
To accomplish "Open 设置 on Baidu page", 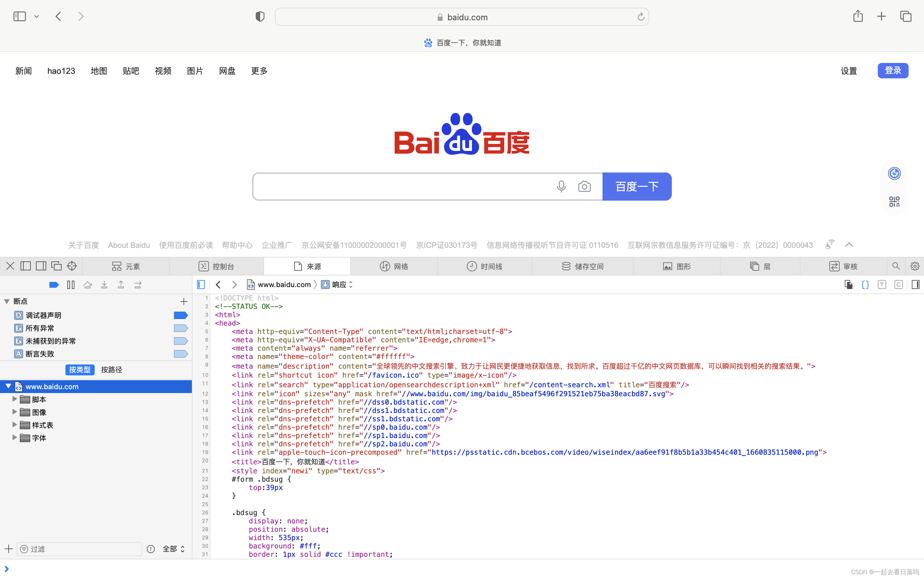I will pyautogui.click(x=849, y=71).
